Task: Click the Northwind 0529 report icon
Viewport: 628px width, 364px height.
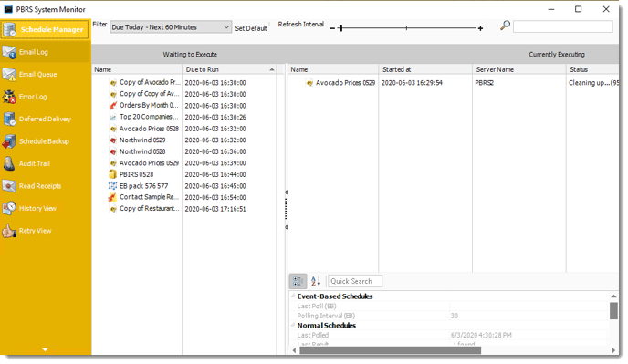Action: click(x=113, y=140)
